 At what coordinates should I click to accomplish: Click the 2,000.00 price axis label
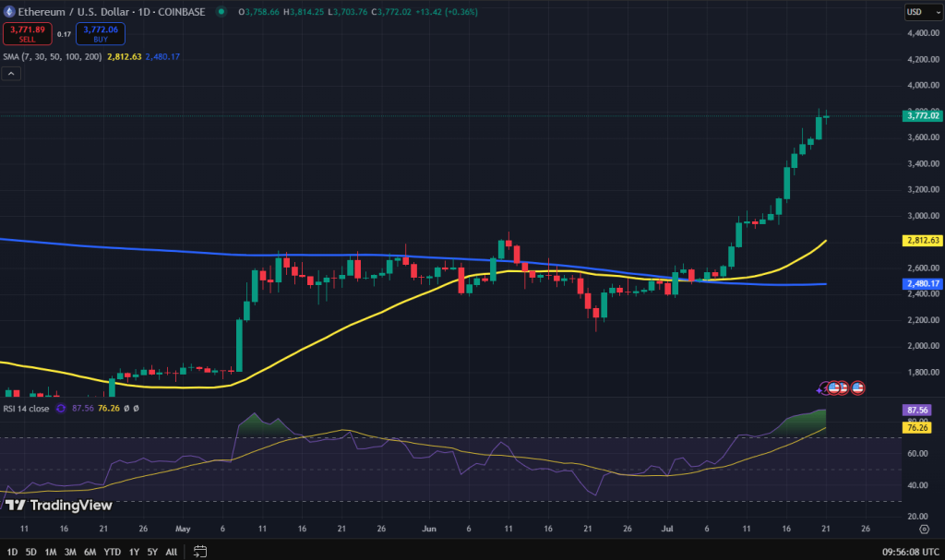point(923,346)
